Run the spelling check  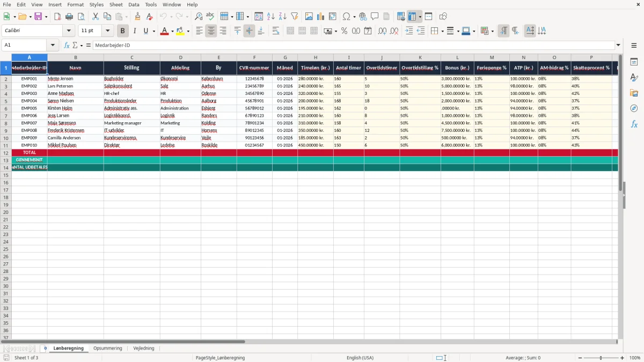[210, 17]
